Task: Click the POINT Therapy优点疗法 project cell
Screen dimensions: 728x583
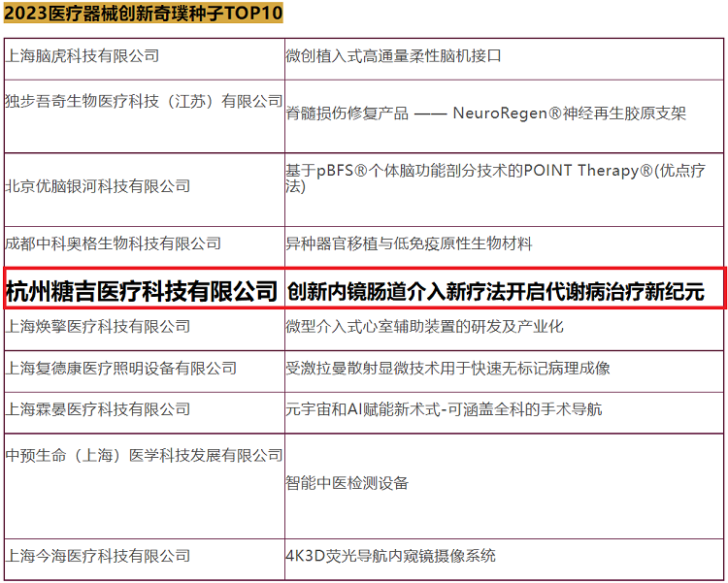Action: (504, 190)
